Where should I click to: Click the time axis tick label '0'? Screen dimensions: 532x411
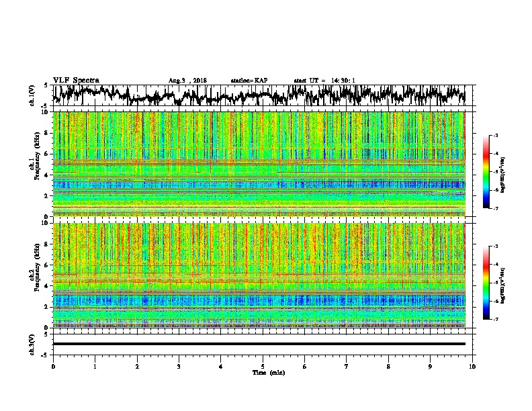(53, 367)
